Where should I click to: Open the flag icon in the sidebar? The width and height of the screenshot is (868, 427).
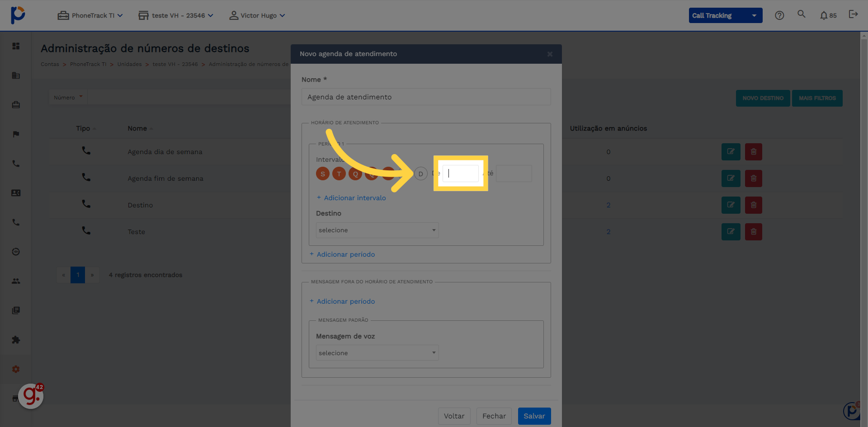pos(16,134)
